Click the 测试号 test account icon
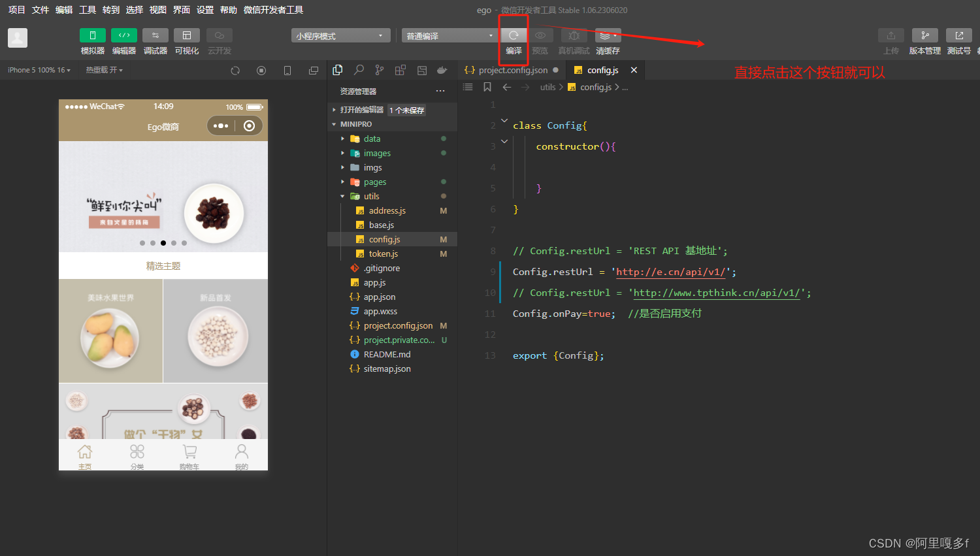 point(958,36)
